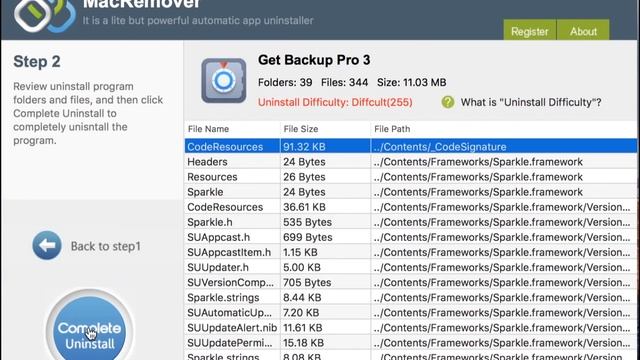The width and height of the screenshot is (640, 360).
Task: Select the SUUpdatePermi... file row
Action: point(411,343)
